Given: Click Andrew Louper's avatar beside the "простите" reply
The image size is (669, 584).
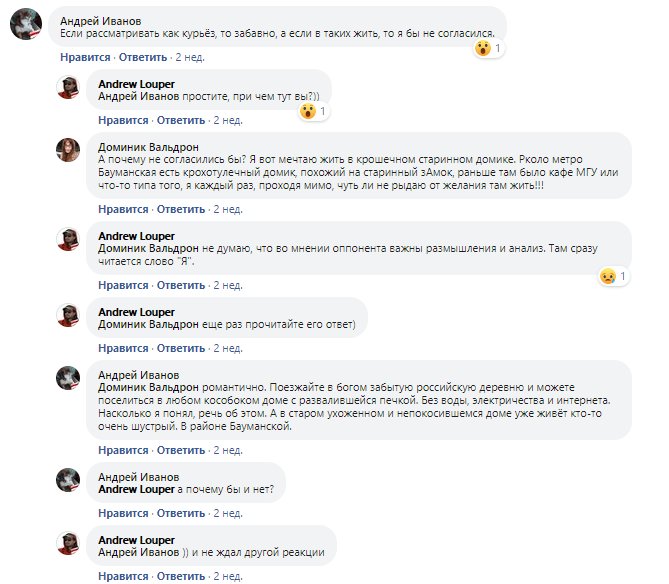Looking at the screenshot, I should [68, 86].
